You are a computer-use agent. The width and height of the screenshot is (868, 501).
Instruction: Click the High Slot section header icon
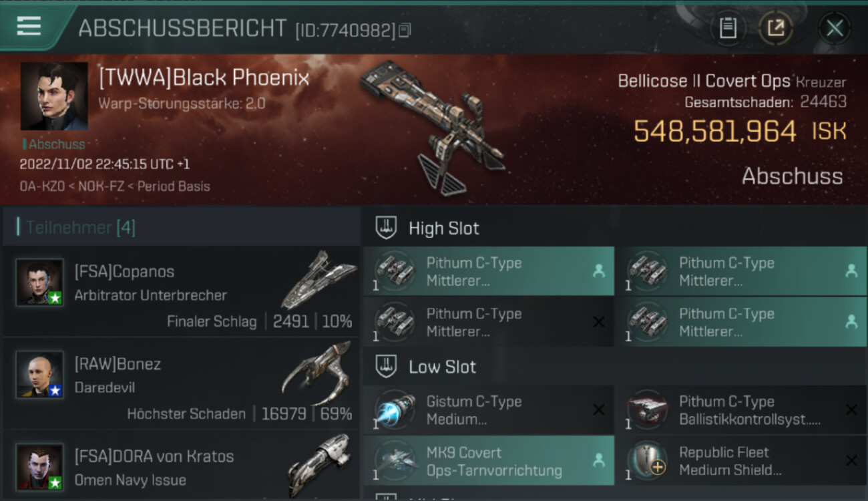[386, 228]
